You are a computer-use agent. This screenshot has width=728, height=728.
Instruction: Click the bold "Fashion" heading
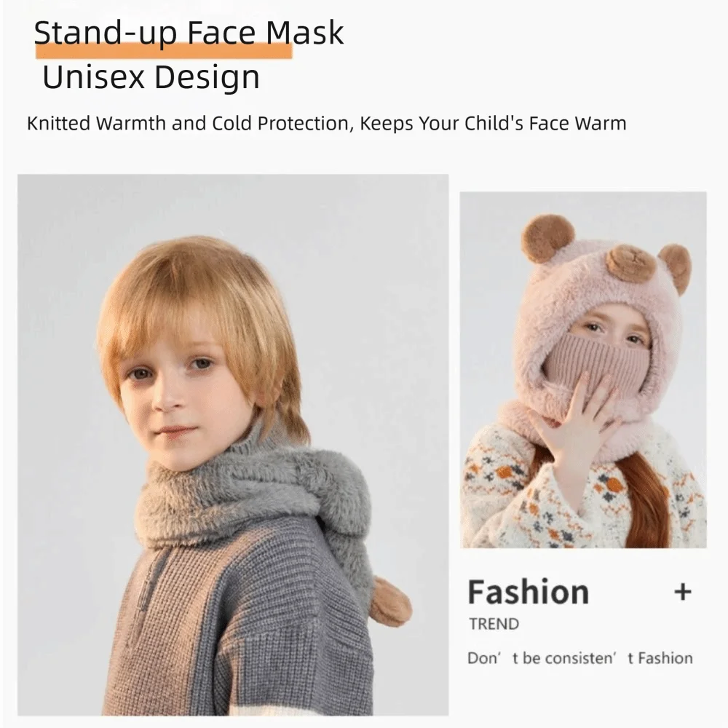point(528,592)
